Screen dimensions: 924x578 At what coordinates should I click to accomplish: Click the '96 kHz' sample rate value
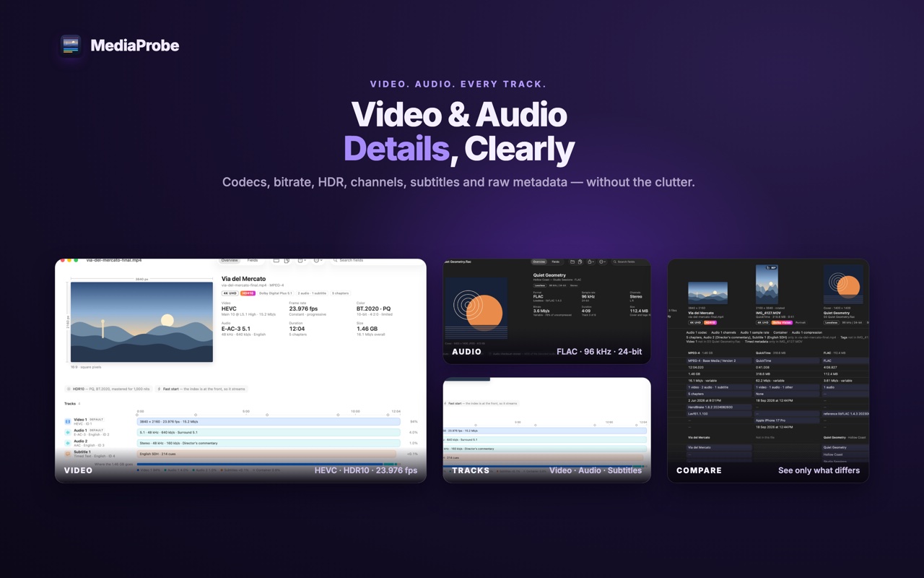(588, 296)
